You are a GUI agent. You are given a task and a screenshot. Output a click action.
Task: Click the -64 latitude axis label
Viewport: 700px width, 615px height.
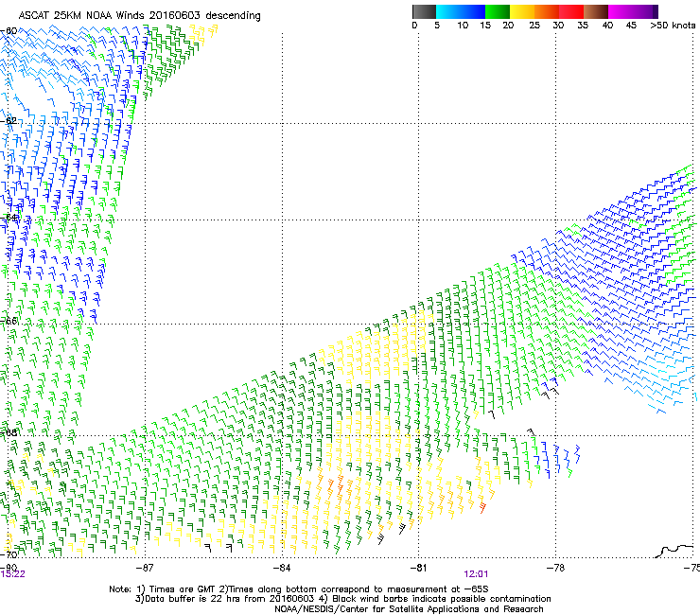[x=8, y=218]
